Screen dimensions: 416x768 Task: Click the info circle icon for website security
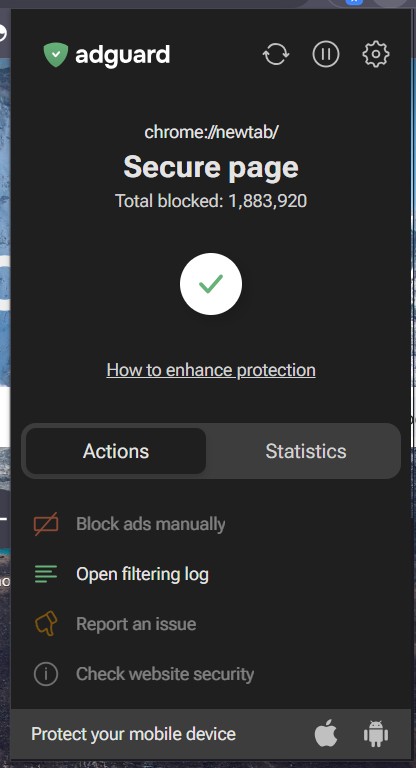tap(46, 674)
